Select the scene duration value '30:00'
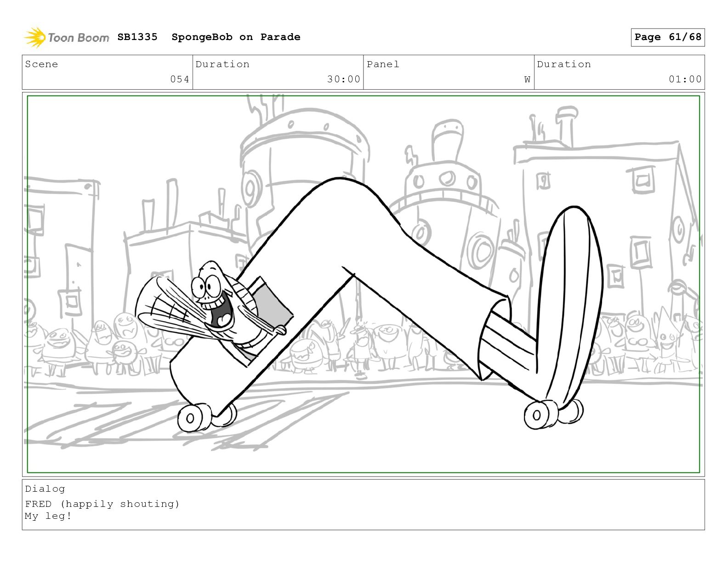728x563 pixels. [x=344, y=79]
